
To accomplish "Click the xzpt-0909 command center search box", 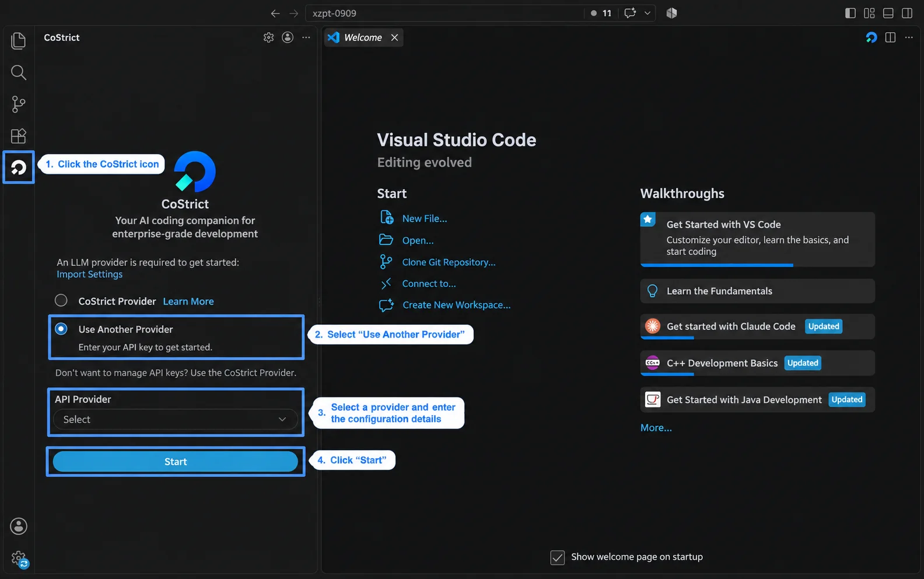I will 444,13.
